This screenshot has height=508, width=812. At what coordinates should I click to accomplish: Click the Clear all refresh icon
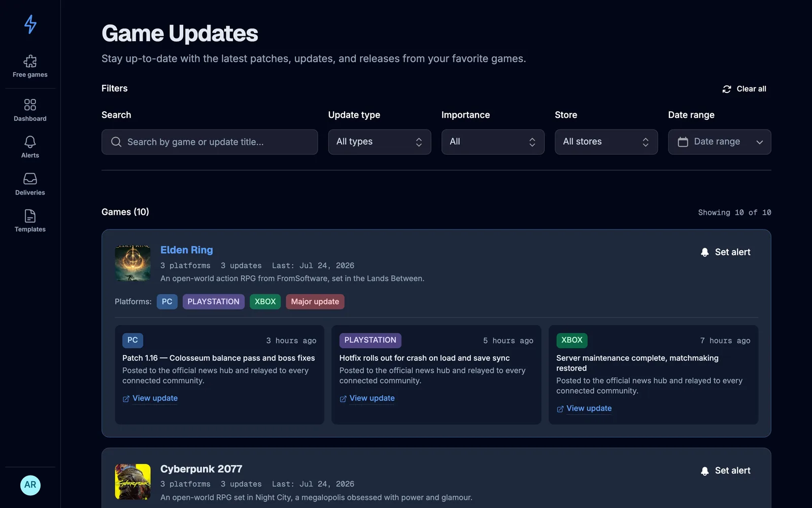pos(727,89)
